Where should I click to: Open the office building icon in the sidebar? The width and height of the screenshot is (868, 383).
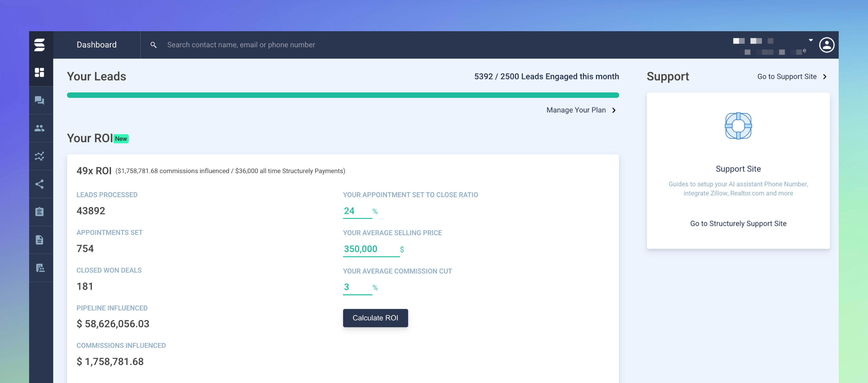point(40,268)
